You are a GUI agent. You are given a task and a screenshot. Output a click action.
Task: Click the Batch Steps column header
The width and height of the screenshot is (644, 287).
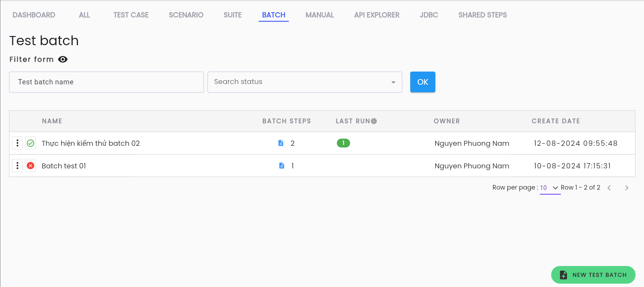[x=286, y=121]
